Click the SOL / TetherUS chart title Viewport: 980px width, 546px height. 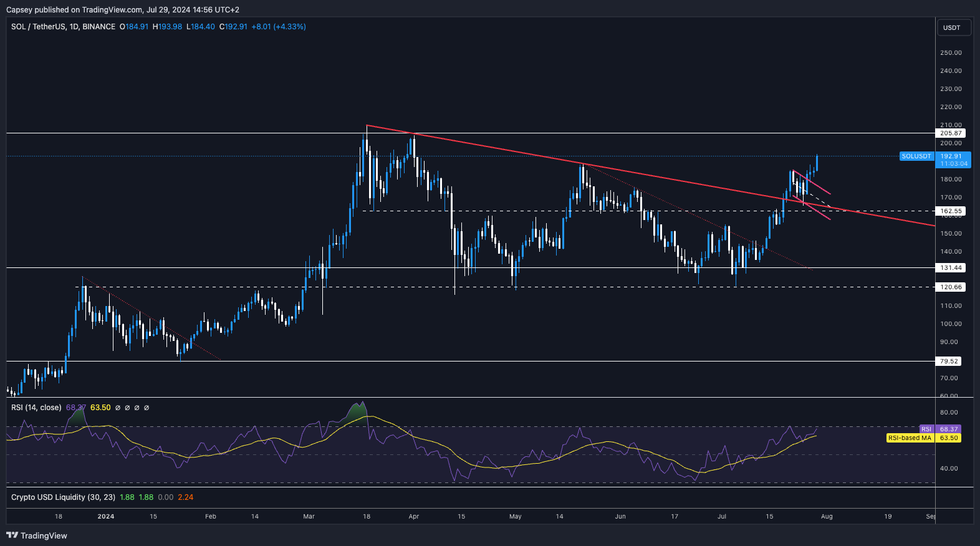click(63, 27)
